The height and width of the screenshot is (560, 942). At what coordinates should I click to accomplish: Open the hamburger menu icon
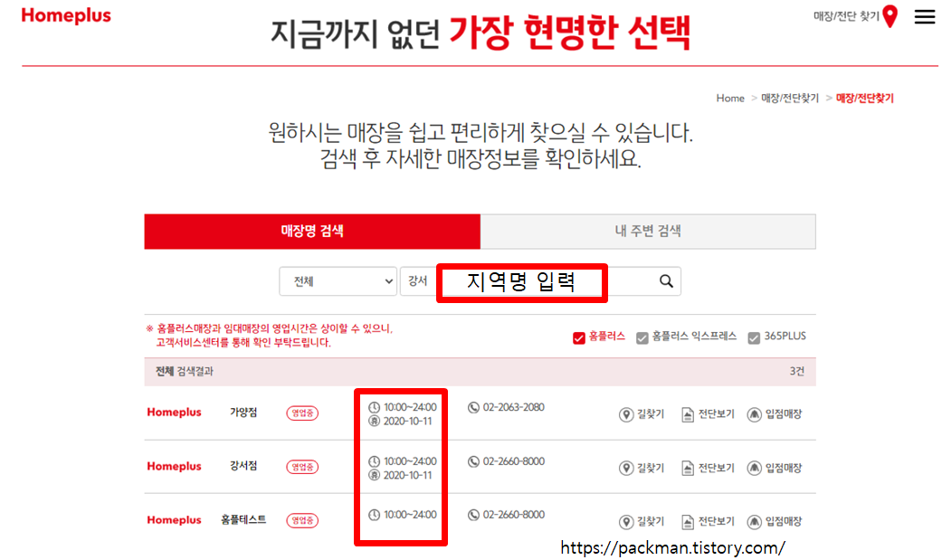[925, 17]
